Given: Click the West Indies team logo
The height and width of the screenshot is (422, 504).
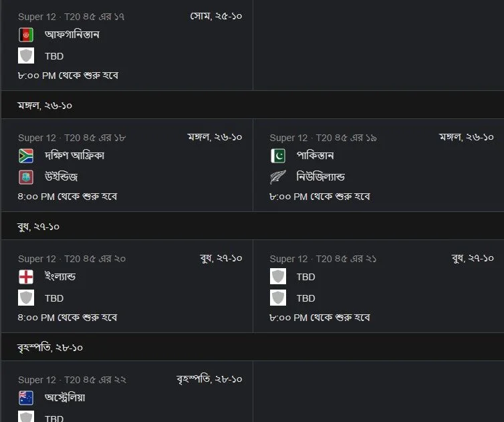Looking at the screenshot, I should 26,177.
